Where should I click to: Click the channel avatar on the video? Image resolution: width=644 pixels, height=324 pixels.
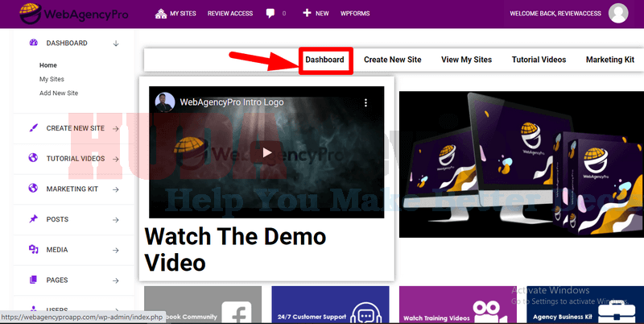click(165, 102)
